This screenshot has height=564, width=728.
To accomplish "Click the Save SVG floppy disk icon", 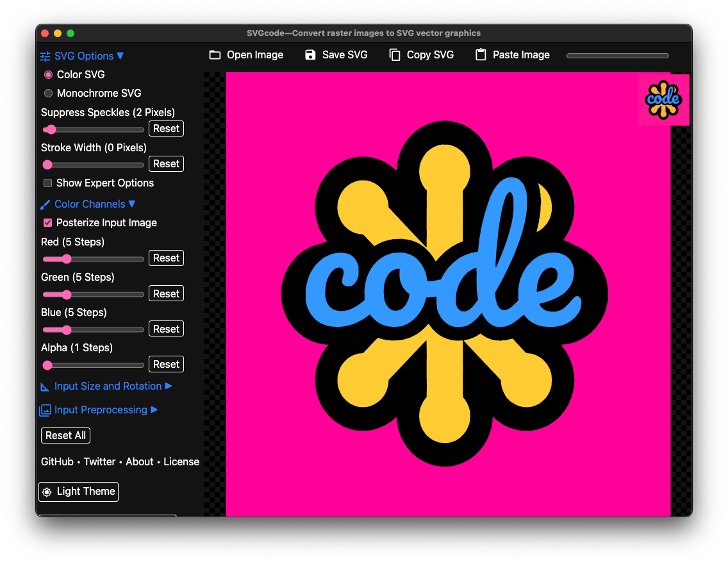I will coord(310,54).
